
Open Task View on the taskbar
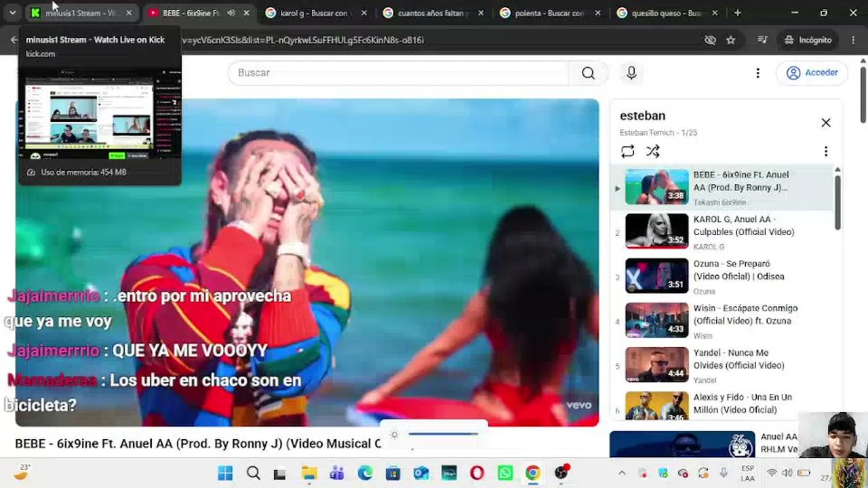pyautogui.click(x=279, y=473)
